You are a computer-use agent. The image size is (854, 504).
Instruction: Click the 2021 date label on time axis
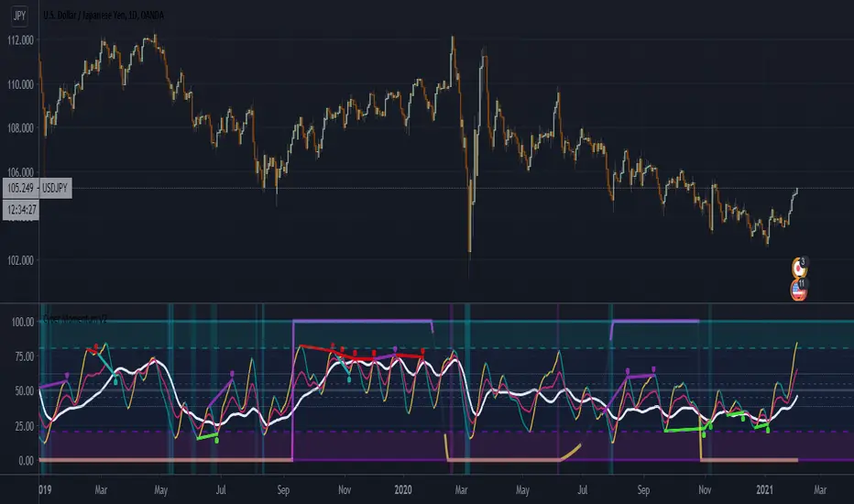(x=765, y=490)
